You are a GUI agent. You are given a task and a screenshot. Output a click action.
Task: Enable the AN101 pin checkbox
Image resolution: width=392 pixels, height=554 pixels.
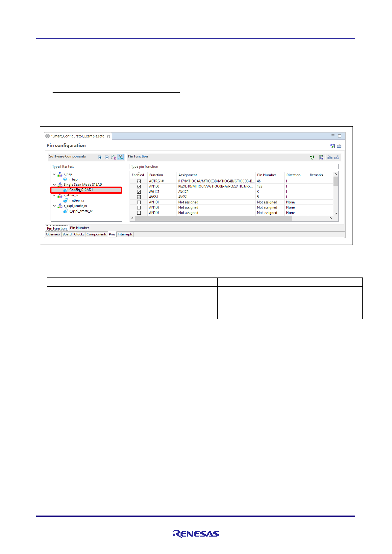139,202
